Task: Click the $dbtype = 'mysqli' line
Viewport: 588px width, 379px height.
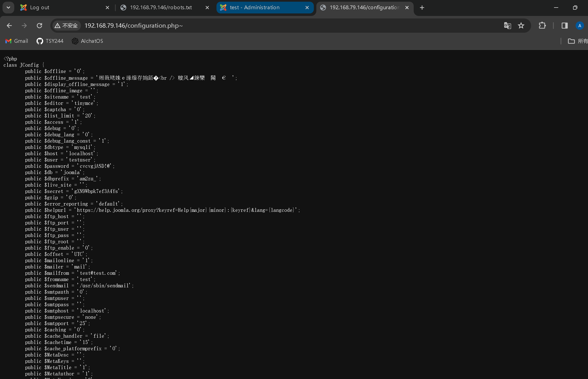Action: click(x=60, y=147)
